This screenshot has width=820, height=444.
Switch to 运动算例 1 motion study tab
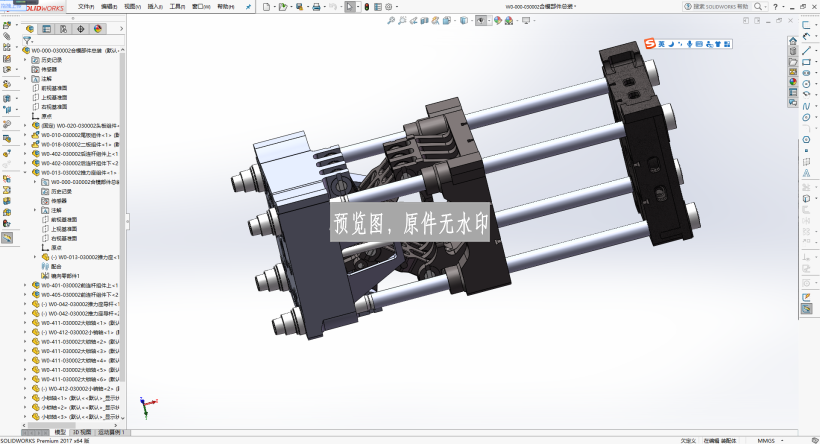point(111,432)
